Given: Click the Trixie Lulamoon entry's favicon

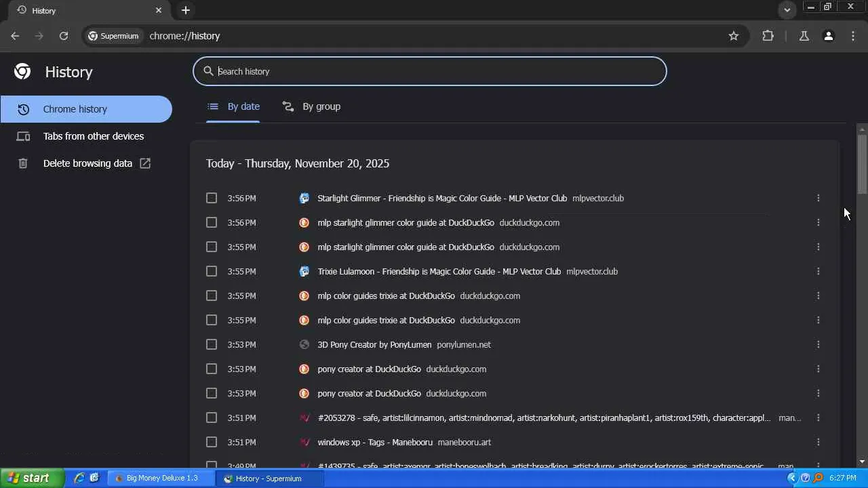Looking at the screenshot, I should [x=304, y=272].
